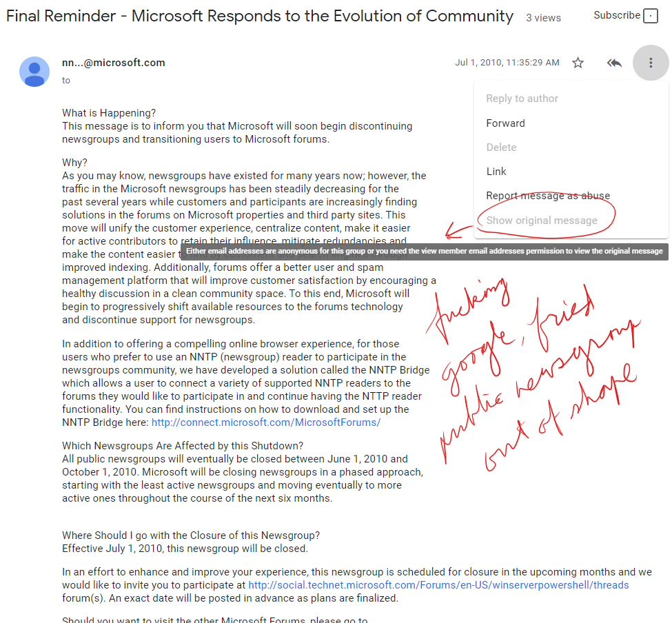Choose Forward from the message menu
Screen dimensions: 672x623
pyautogui.click(x=505, y=123)
